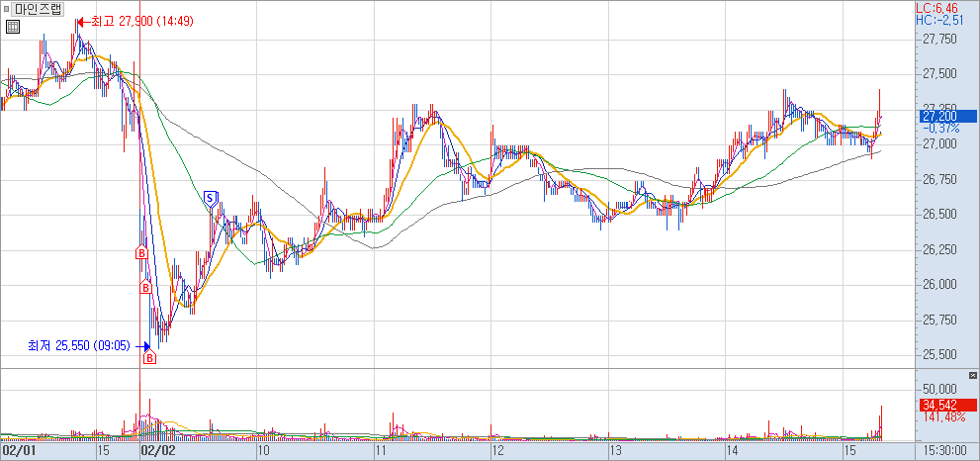
Task: Click the 26,500 price axis label
Action: (940, 216)
